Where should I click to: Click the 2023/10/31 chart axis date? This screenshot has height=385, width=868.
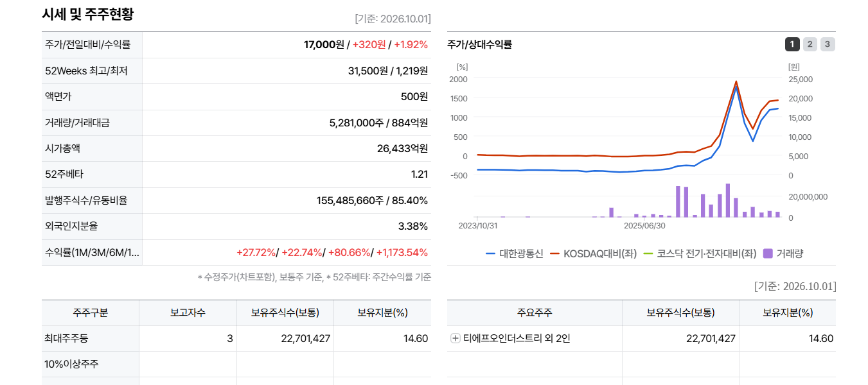[x=478, y=226]
